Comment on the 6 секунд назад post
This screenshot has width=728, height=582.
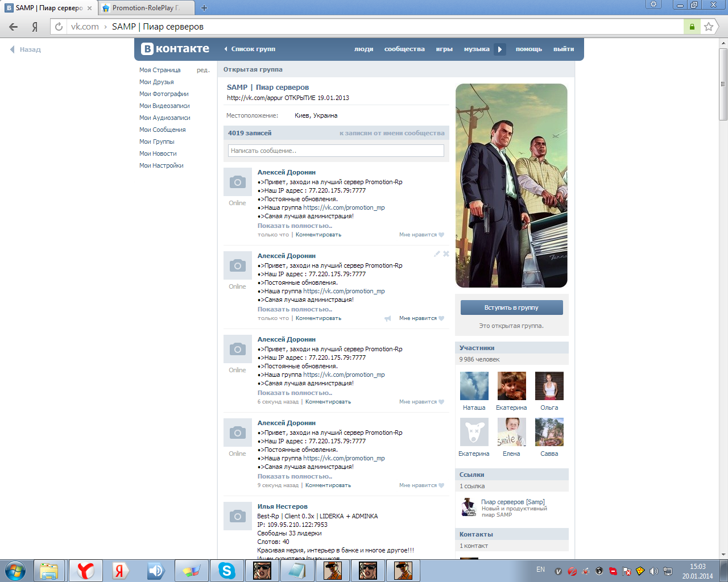(x=328, y=402)
